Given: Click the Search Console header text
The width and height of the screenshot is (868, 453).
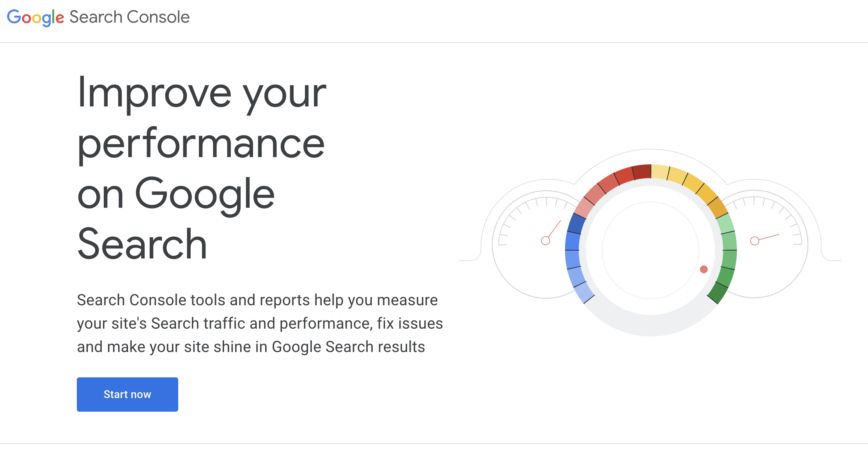Looking at the screenshot, I should click(x=129, y=17).
